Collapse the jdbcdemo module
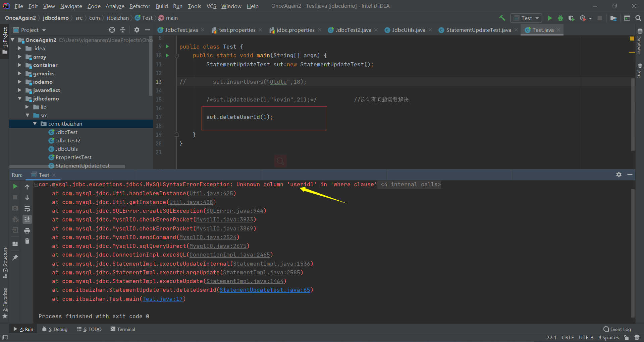Image resolution: width=644 pixels, height=342 pixels. click(20, 98)
